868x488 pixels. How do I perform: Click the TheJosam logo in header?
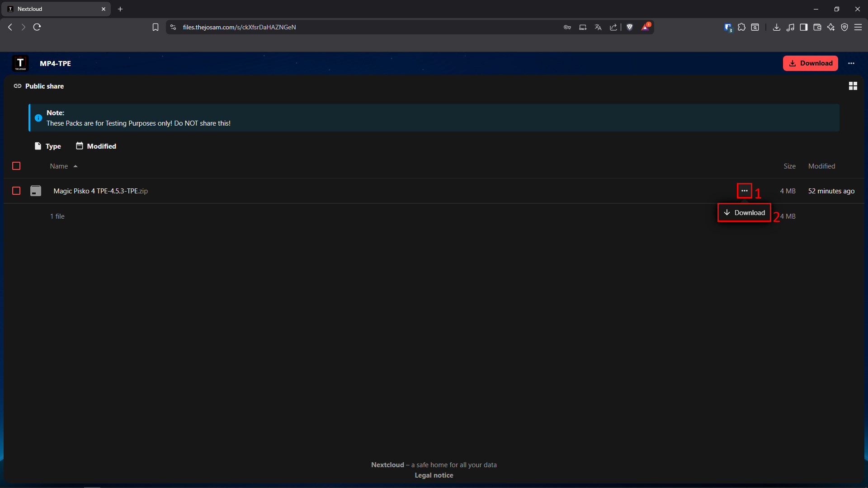pos(20,63)
